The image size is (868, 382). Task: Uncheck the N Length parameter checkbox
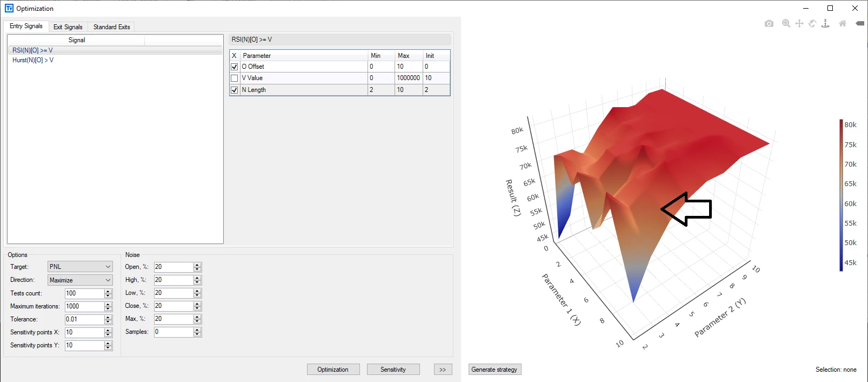235,90
